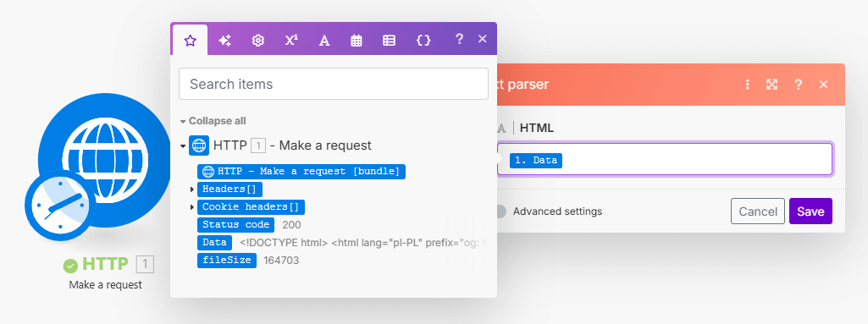
Task: Select the Cookie headers[] pill
Action: [x=251, y=206]
